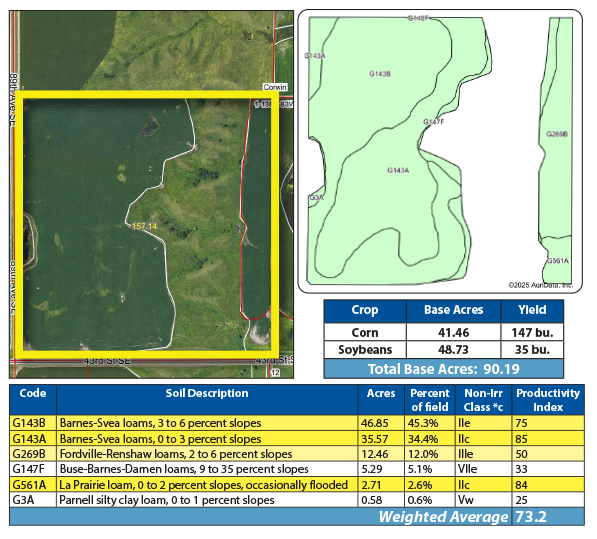Click the Corwin township label

[275, 87]
